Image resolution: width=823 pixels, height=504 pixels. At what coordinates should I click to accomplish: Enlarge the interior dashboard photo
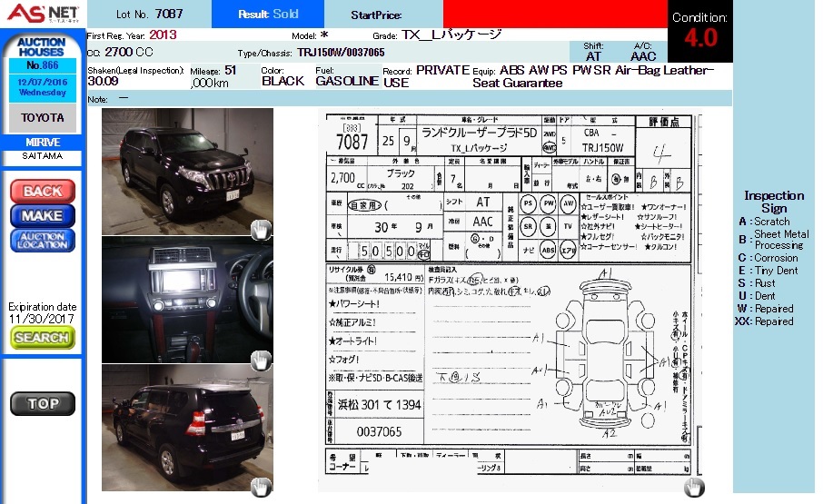click(186, 300)
